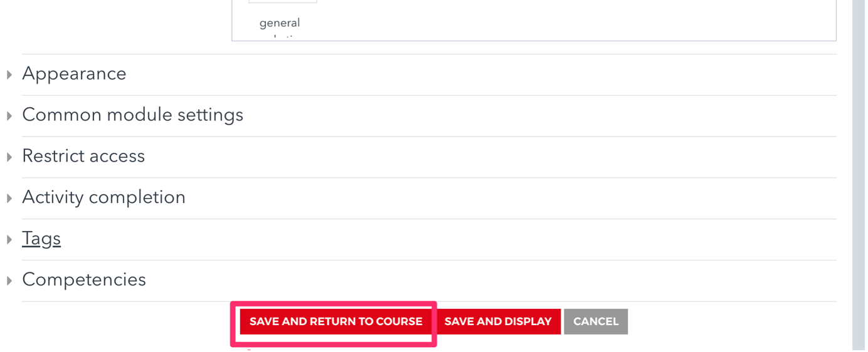This screenshot has width=868, height=352.
Task: Click the arrow icon beside Restrict access
Action: (x=9, y=157)
